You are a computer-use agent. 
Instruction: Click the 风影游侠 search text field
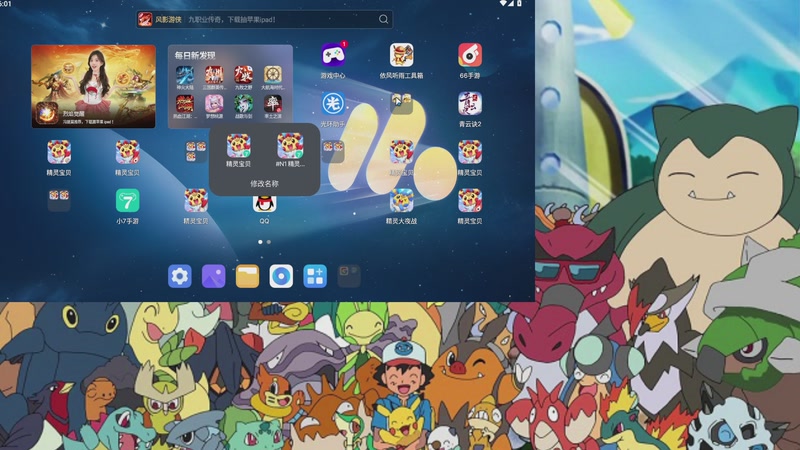coord(264,19)
